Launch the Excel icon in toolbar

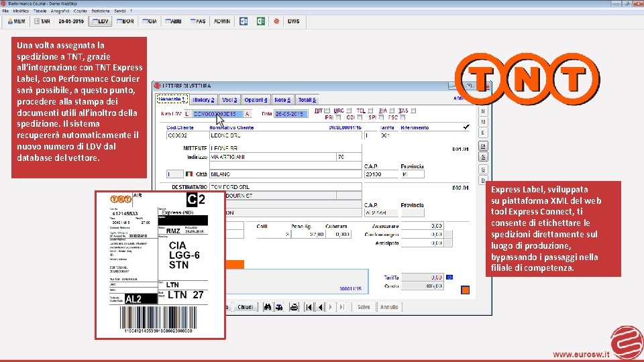(x=261, y=21)
